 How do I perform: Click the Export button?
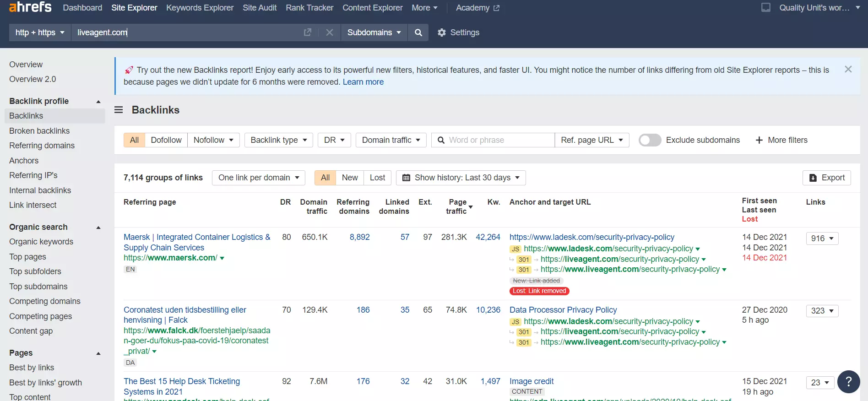coord(826,178)
